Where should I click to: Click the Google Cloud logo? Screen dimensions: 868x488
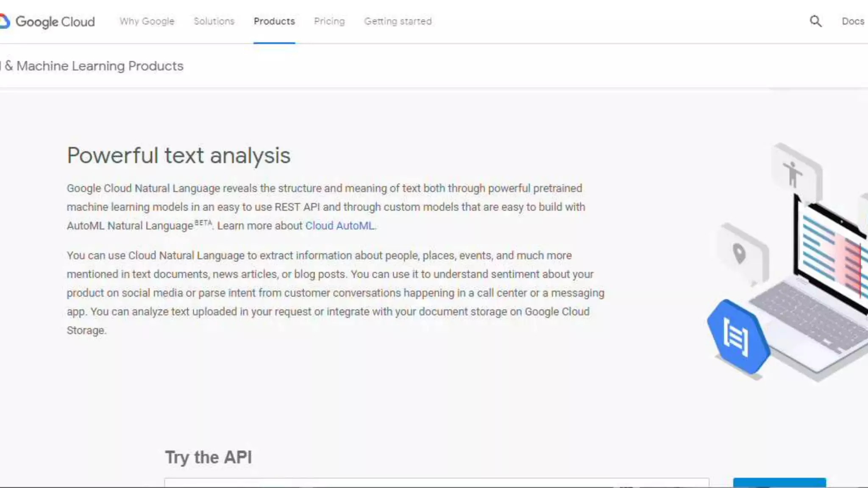pyautogui.click(x=47, y=21)
